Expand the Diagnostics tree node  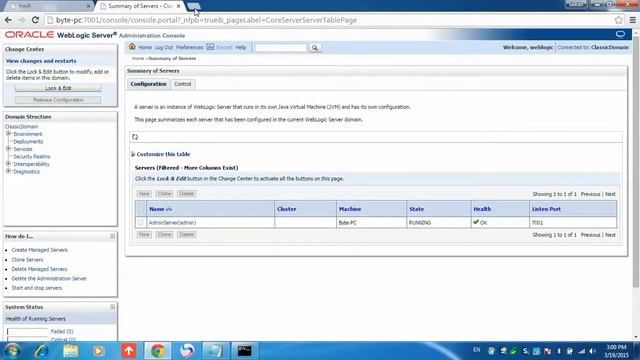pyautogui.click(x=8, y=171)
